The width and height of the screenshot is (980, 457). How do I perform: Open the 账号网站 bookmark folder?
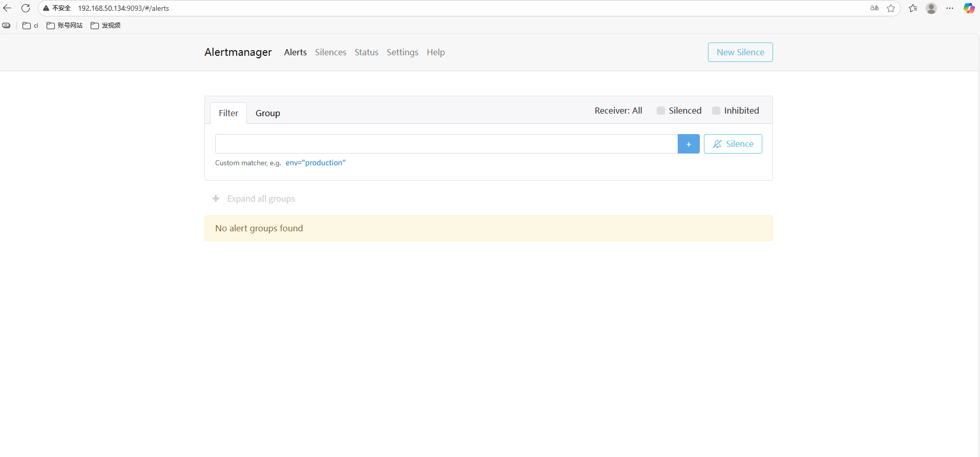(65, 26)
